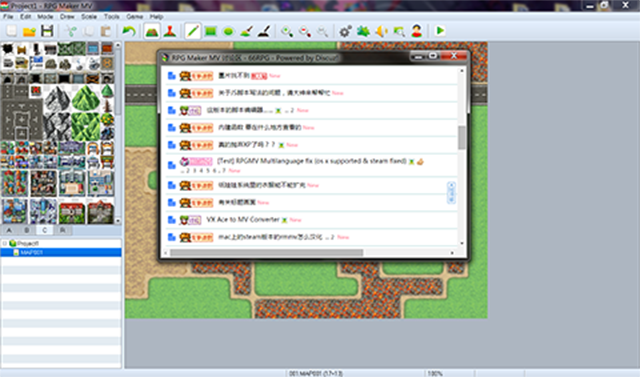Cut with the scissors toolbar icon

71,31
